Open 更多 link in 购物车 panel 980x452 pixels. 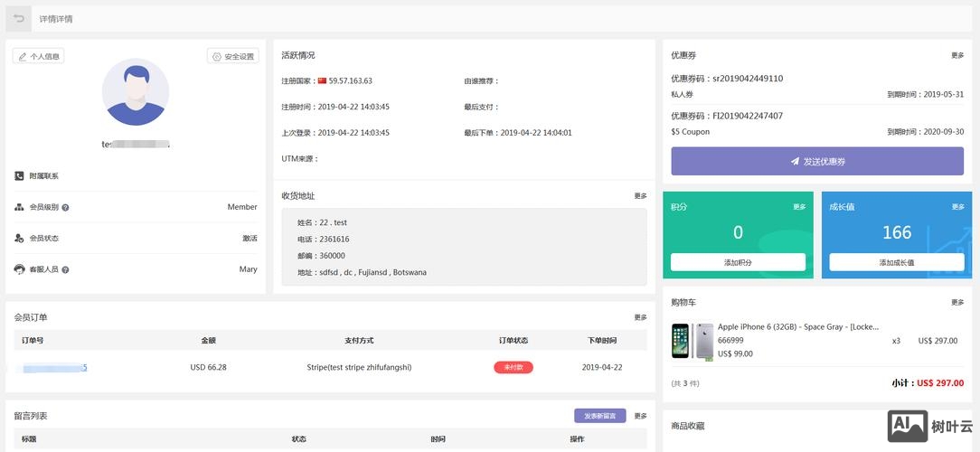click(957, 302)
